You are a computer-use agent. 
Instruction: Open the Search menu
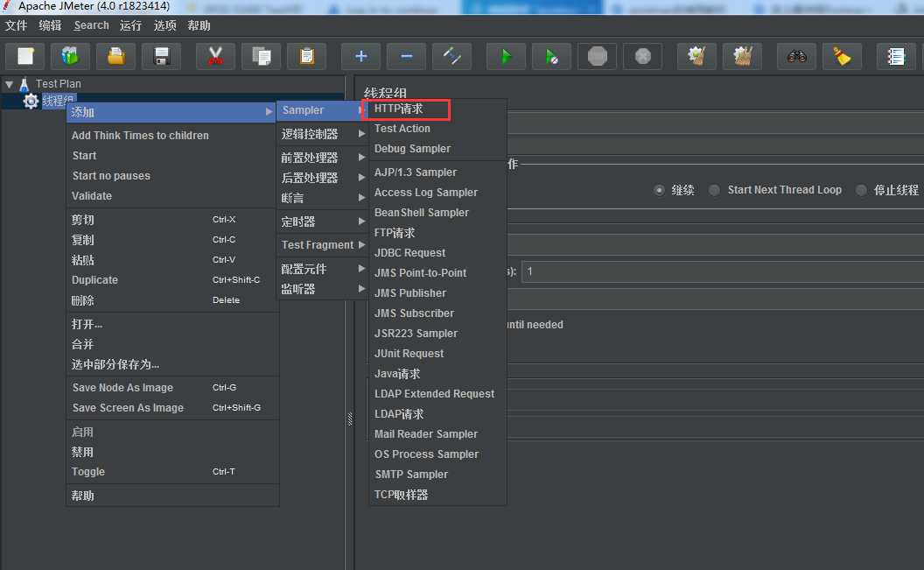(91, 25)
